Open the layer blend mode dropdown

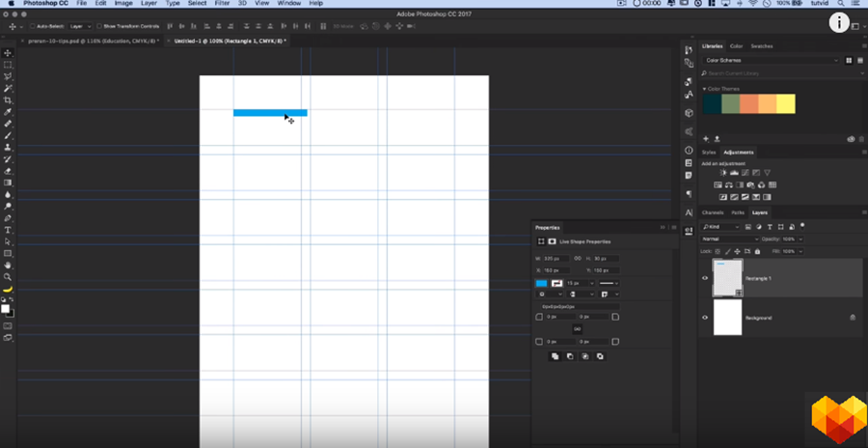pos(730,238)
